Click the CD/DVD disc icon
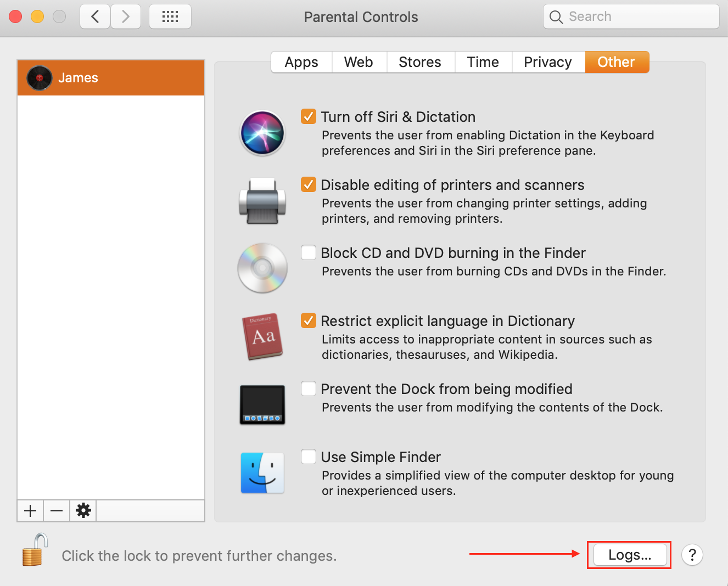 click(x=262, y=268)
